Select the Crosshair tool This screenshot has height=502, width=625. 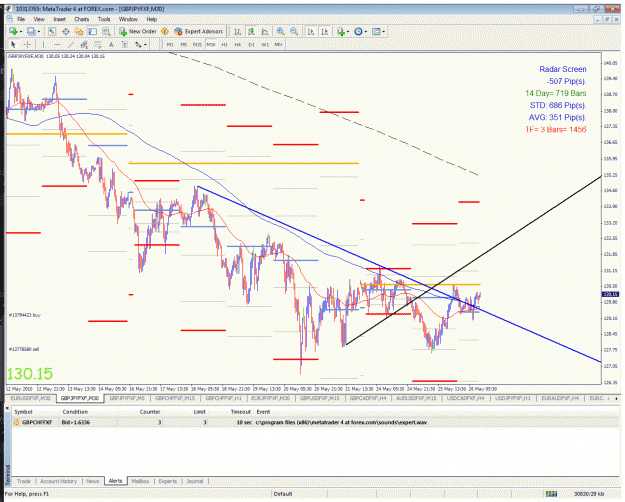[28, 45]
